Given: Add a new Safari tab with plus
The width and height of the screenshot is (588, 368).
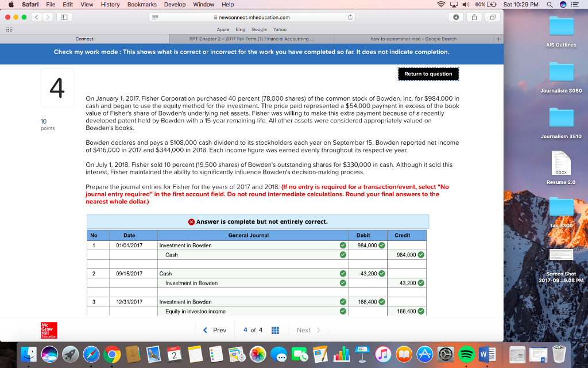Looking at the screenshot, I should click(x=498, y=39).
